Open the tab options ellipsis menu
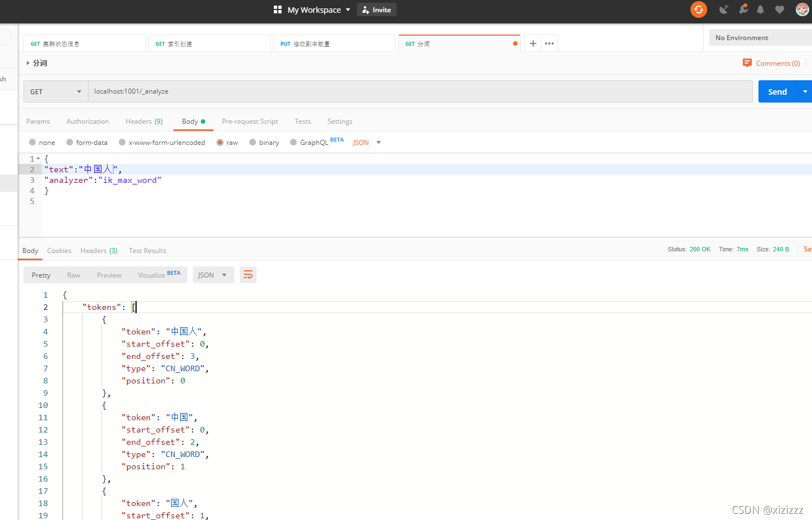Image resolution: width=812 pixels, height=520 pixels. (549, 43)
